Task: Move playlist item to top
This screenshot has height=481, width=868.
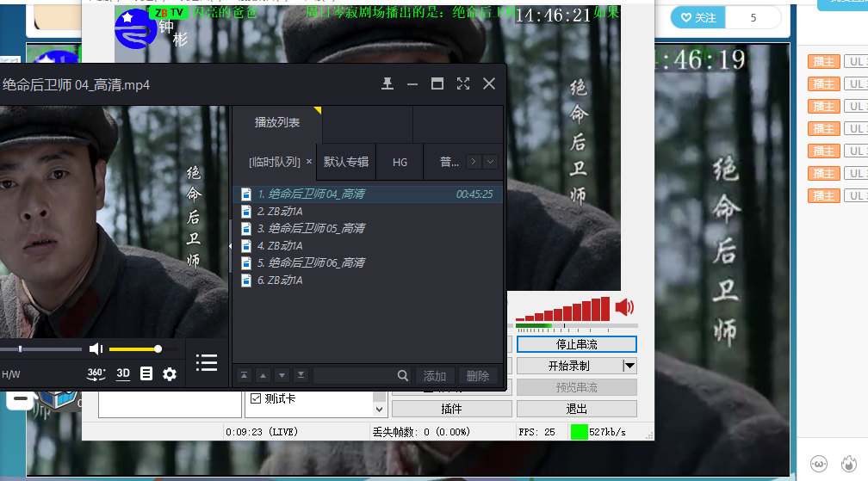Action: pyautogui.click(x=245, y=375)
